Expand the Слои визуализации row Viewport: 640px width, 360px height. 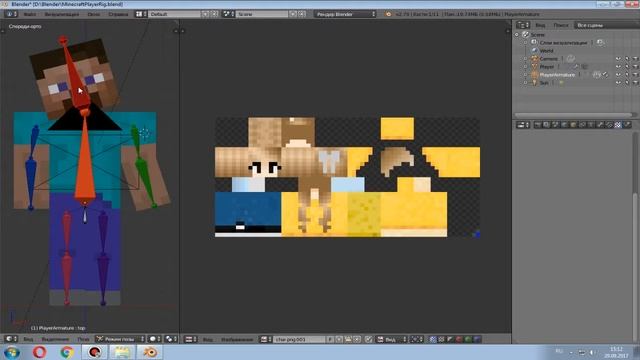526,42
